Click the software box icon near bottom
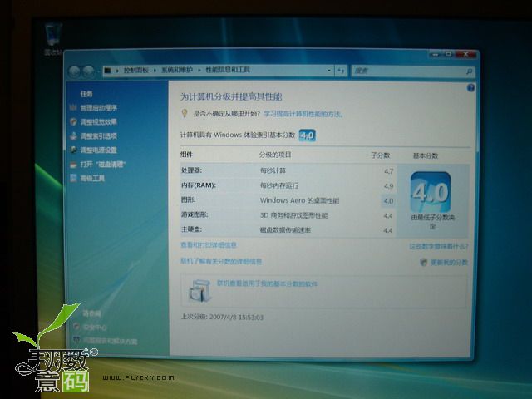This screenshot has height=399, width=532. (x=199, y=290)
